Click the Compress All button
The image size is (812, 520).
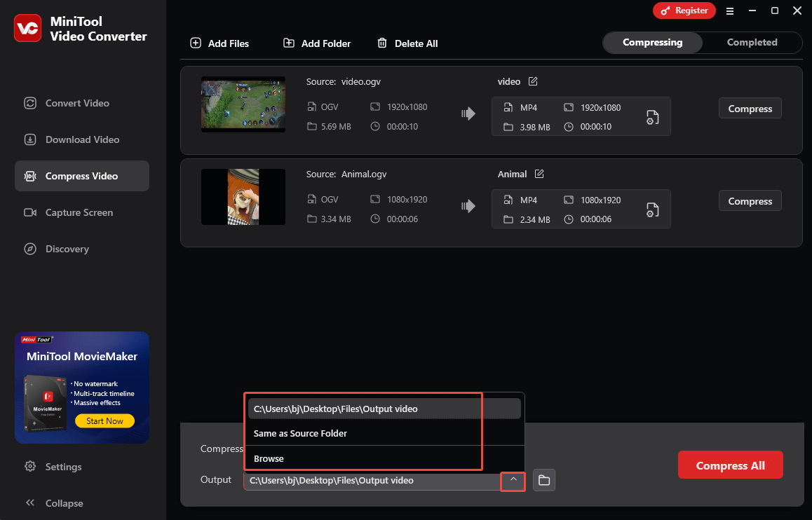pyautogui.click(x=730, y=465)
